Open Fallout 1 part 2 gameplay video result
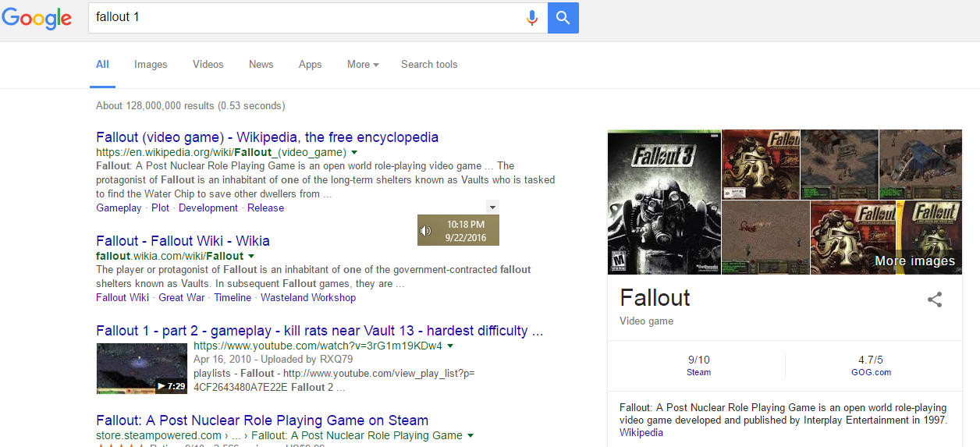This screenshot has height=447, width=980. (320, 331)
